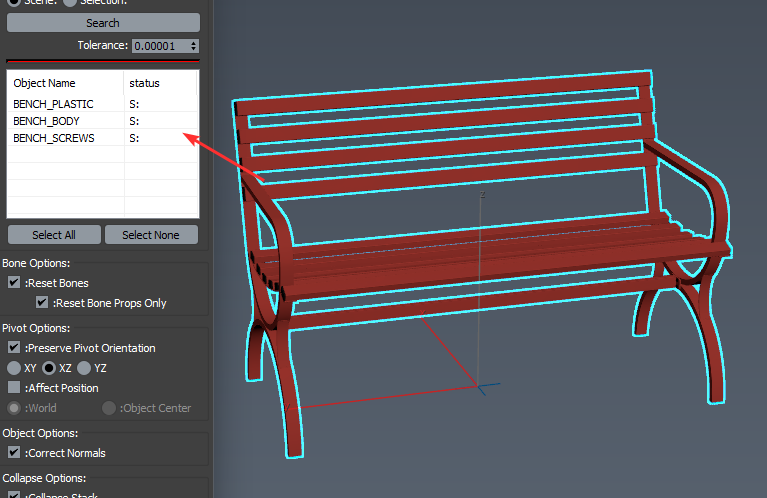The image size is (767, 498).
Task: Choose the XY pivot plane option
Action: click(14, 368)
